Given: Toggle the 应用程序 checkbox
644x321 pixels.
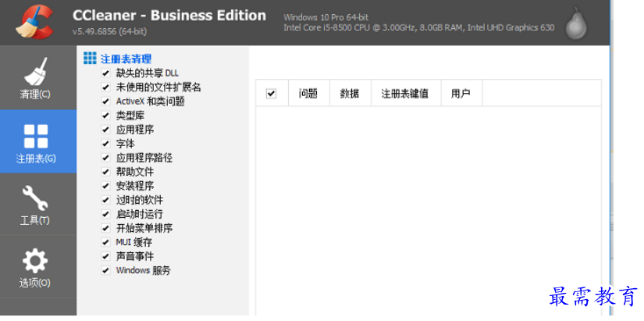Looking at the screenshot, I should point(106,130).
